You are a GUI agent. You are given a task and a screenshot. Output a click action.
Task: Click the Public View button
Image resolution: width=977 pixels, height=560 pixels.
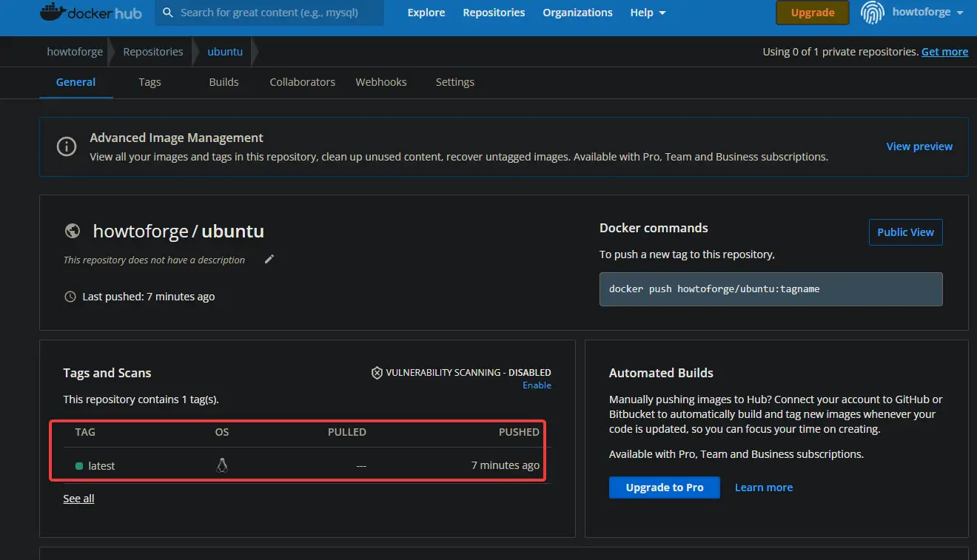pos(905,232)
